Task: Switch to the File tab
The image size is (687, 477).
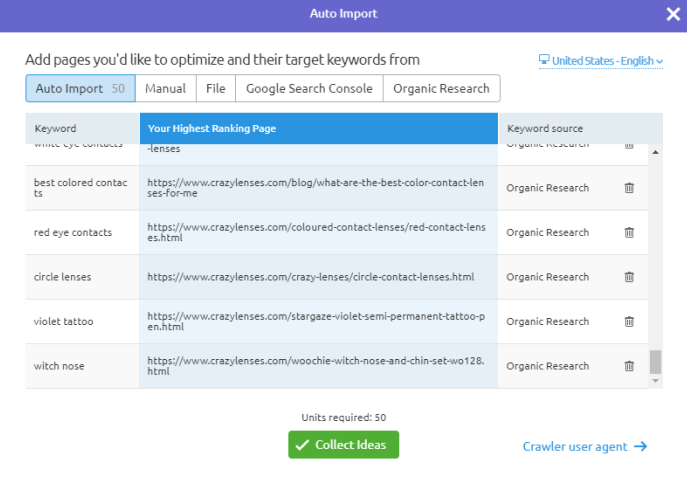Action: (215, 88)
